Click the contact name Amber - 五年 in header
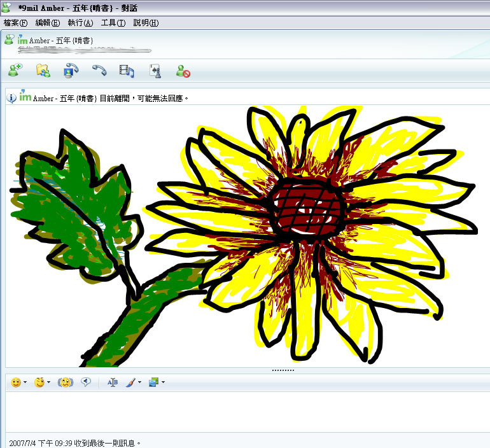Image resolution: width=490 pixels, height=448 pixels. (x=61, y=41)
